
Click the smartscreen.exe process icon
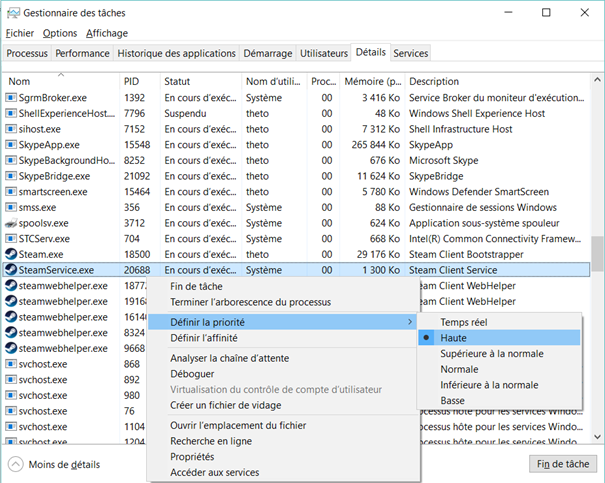[11, 192]
